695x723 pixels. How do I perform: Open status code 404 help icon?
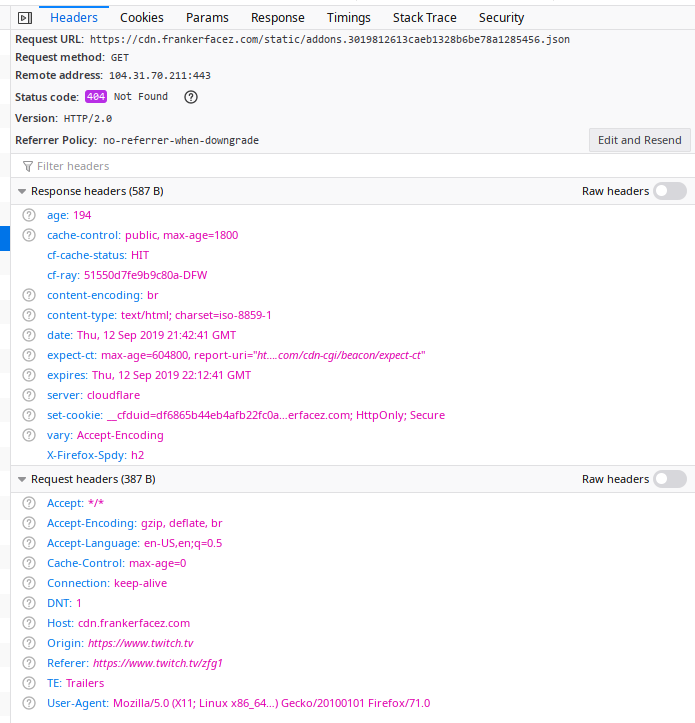pyautogui.click(x=191, y=97)
